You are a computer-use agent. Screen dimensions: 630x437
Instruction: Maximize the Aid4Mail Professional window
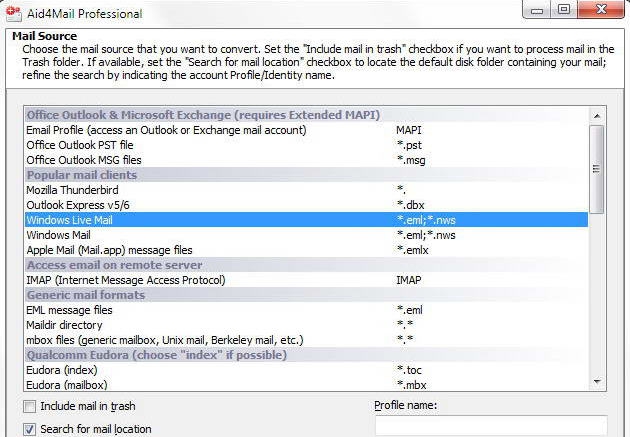[565, 12]
